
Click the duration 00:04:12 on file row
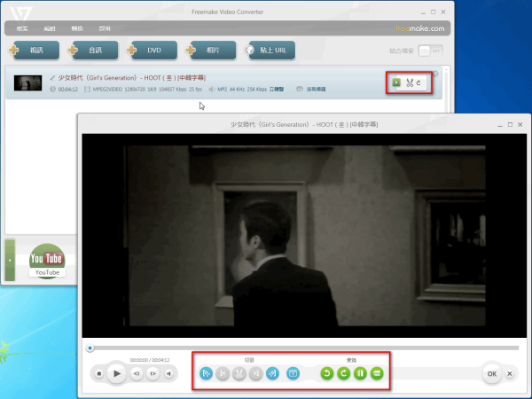click(68, 90)
